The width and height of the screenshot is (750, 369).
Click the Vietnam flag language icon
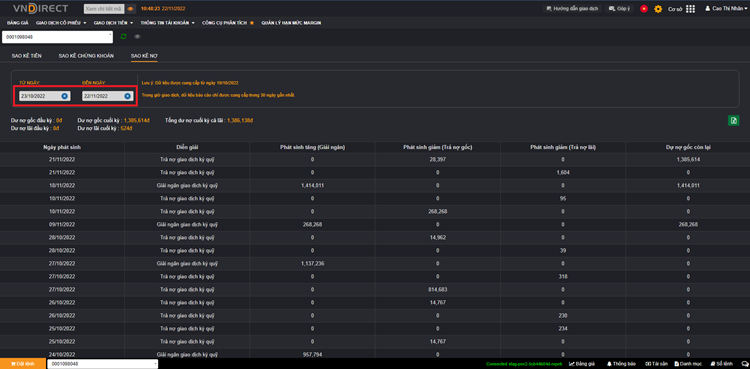pos(644,9)
